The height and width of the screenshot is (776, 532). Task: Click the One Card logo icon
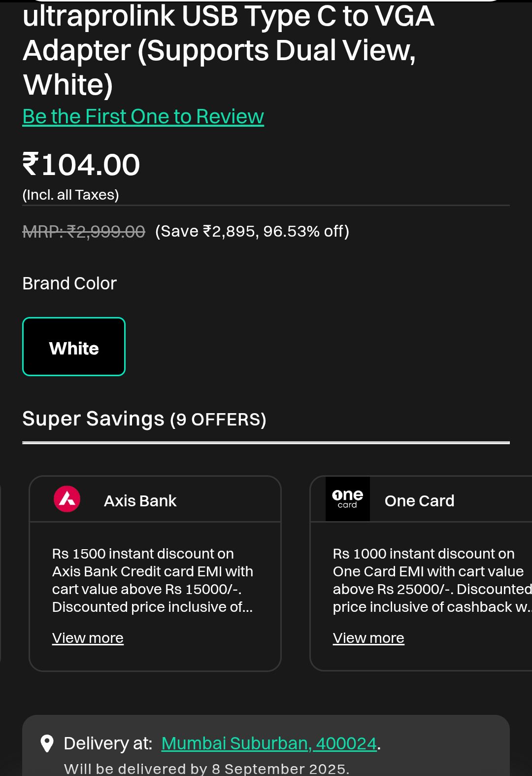tap(347, 499)
